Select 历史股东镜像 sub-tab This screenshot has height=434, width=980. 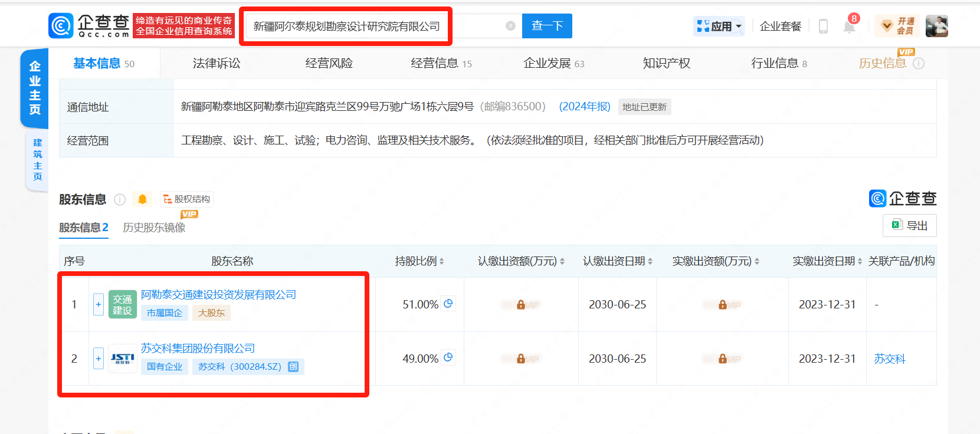click(154, 228)
